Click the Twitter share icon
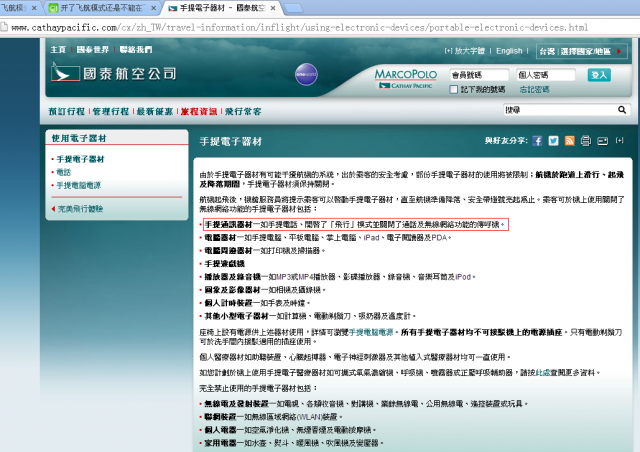 coord(553,141)
